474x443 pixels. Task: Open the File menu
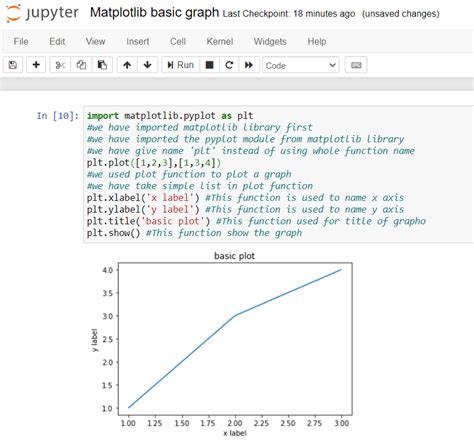[21, 42]
